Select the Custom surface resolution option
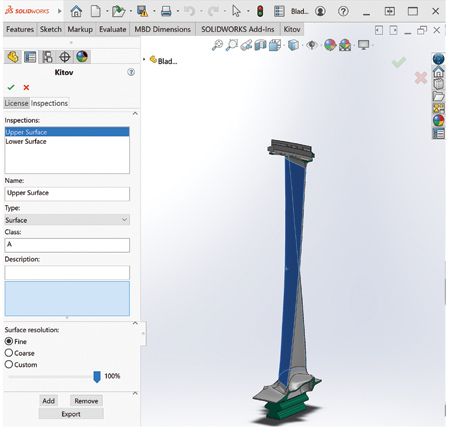The height and width of the screenshot is (431, 450). coord(9,364)
